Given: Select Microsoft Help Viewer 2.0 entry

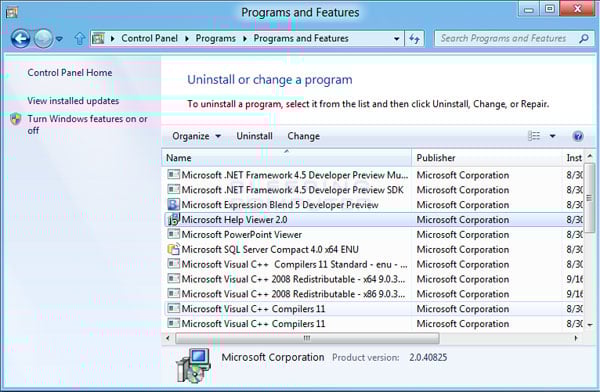Looking at the screenshot, I should (x=374, y=220).
